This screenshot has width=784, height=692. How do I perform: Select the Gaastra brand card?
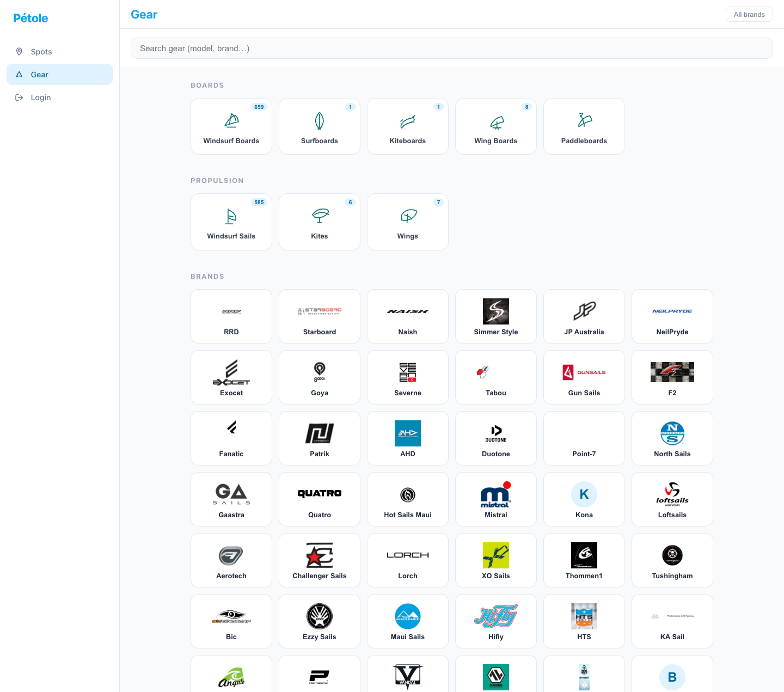(231, 499)
